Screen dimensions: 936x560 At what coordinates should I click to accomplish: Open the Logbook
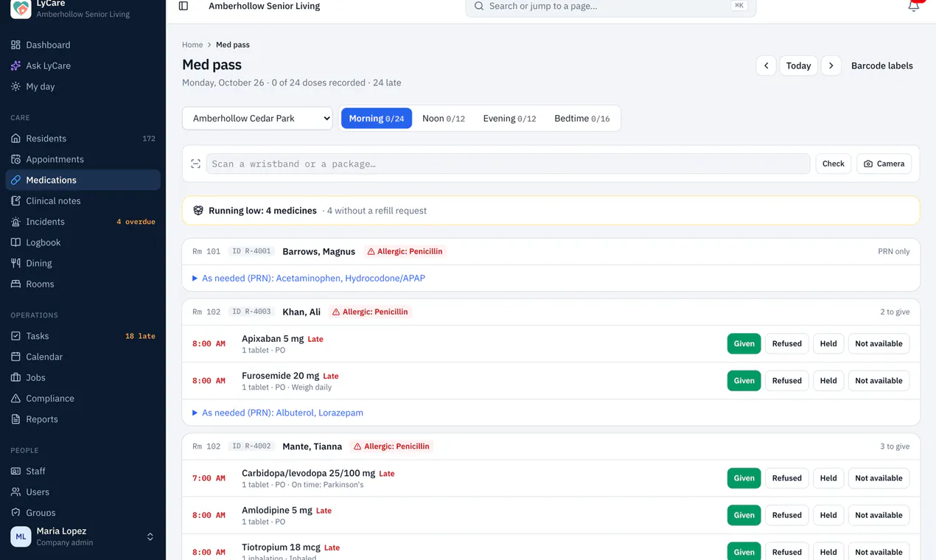coord(83,242)
